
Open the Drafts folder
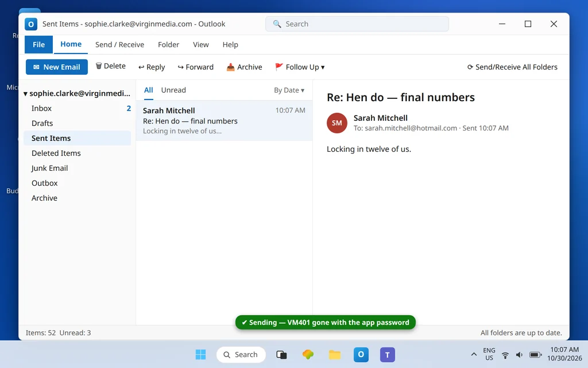[x=78, y=123]
